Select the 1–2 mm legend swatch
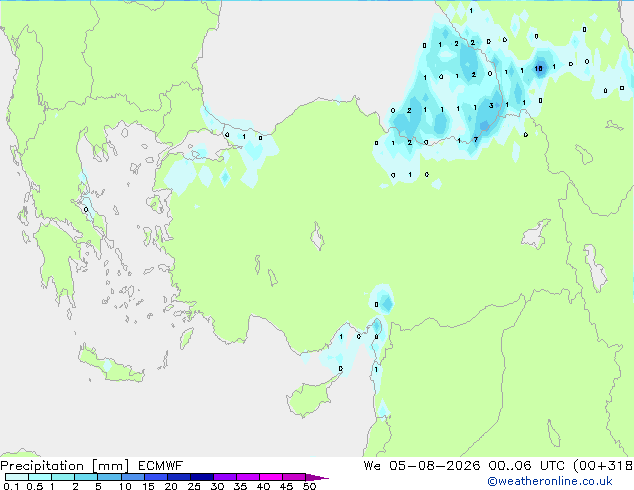 (x=63, y=477)
